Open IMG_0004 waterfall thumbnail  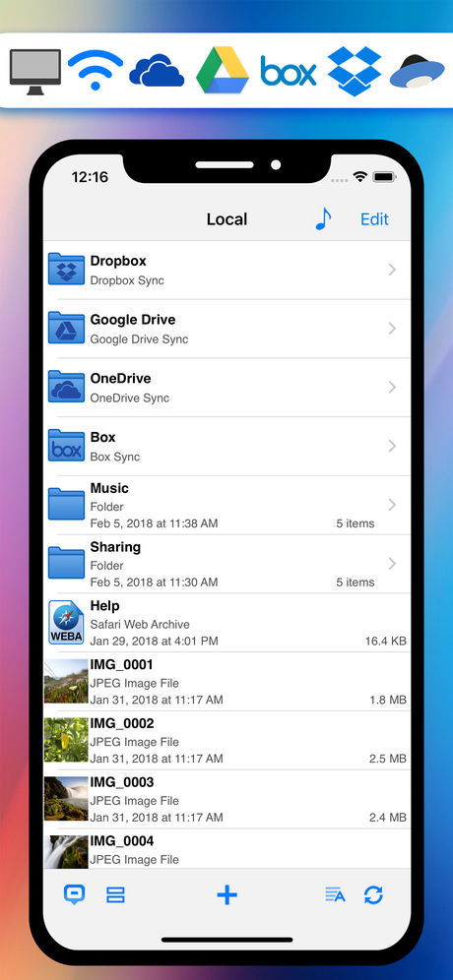(x=66, y=851)
